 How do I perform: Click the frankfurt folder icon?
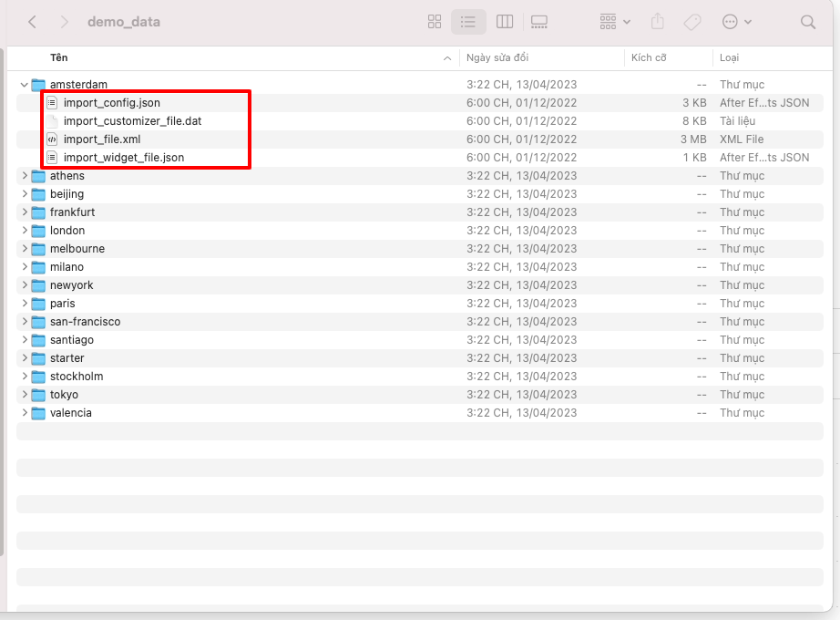(38, 212)
